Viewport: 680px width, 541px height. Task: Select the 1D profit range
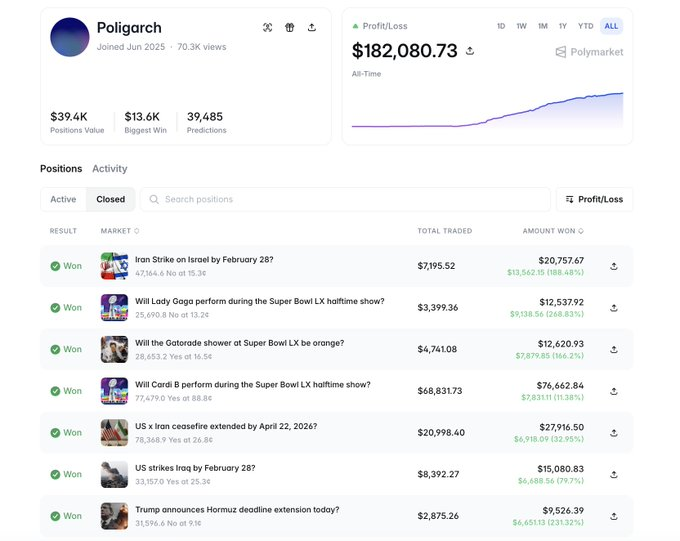pos(501,26)
